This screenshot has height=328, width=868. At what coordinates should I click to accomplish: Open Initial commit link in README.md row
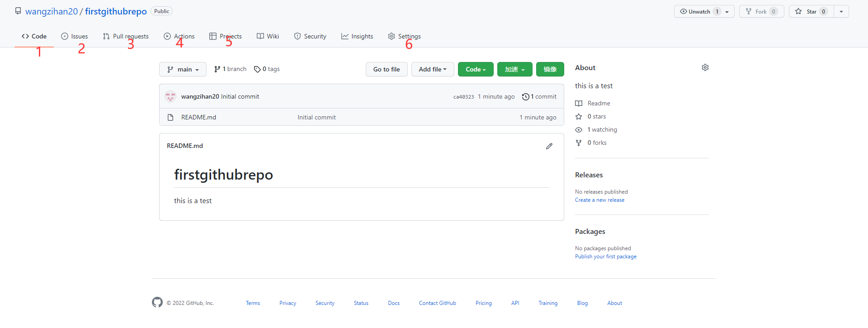[316, 117]
